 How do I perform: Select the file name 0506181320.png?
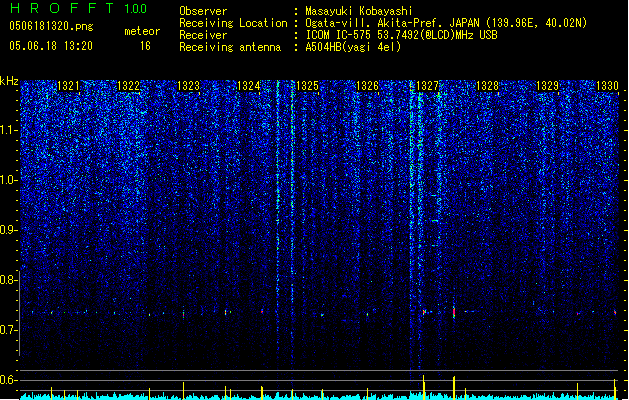pos(51,27)
